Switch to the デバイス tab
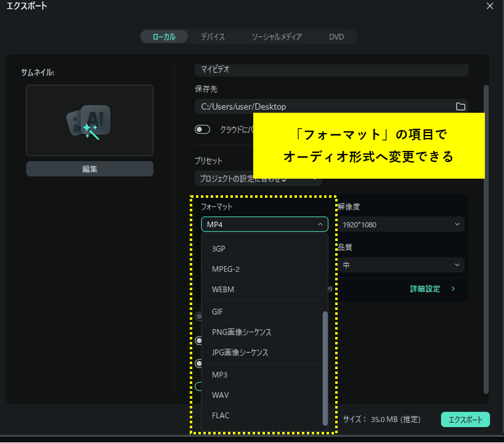The image size is (504, 443). [x=213, y=36]
